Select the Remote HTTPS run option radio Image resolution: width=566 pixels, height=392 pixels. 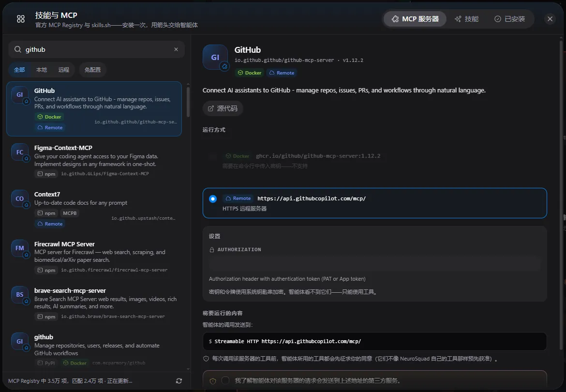click(213, 198)
